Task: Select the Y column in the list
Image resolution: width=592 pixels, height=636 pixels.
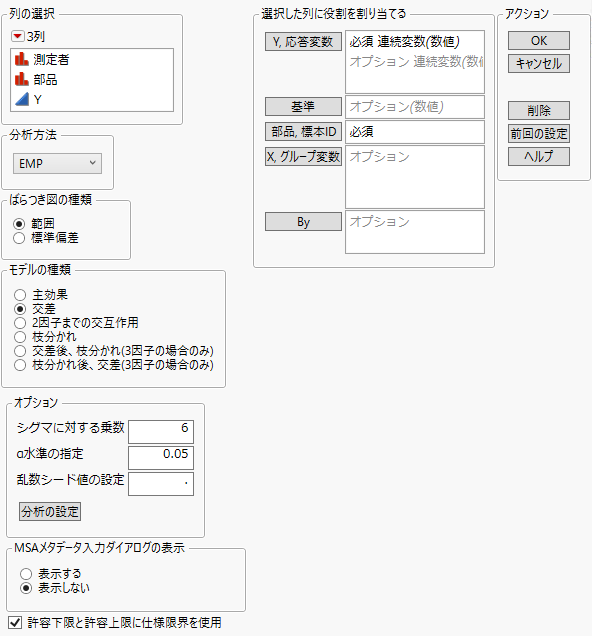Action: click(x=92, y=99)
